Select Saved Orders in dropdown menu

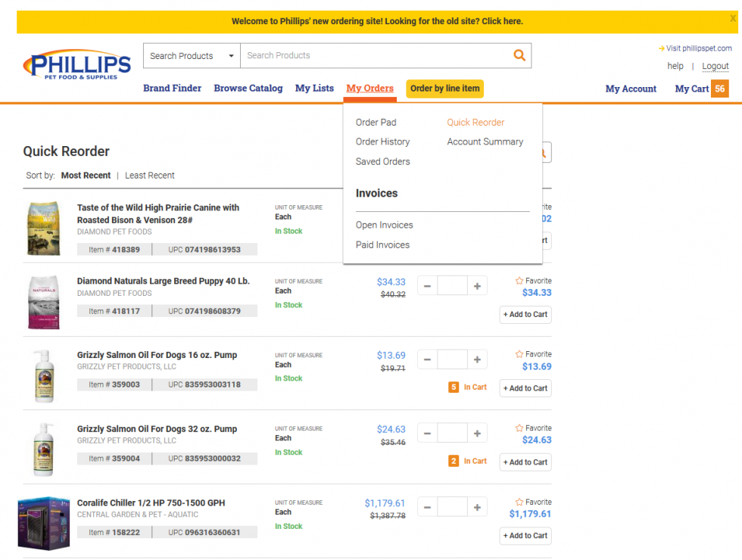pos(382,161)
